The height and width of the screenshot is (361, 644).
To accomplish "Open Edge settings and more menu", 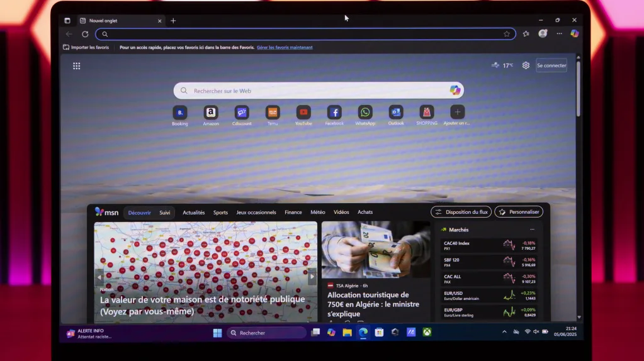I will point(559,34).
